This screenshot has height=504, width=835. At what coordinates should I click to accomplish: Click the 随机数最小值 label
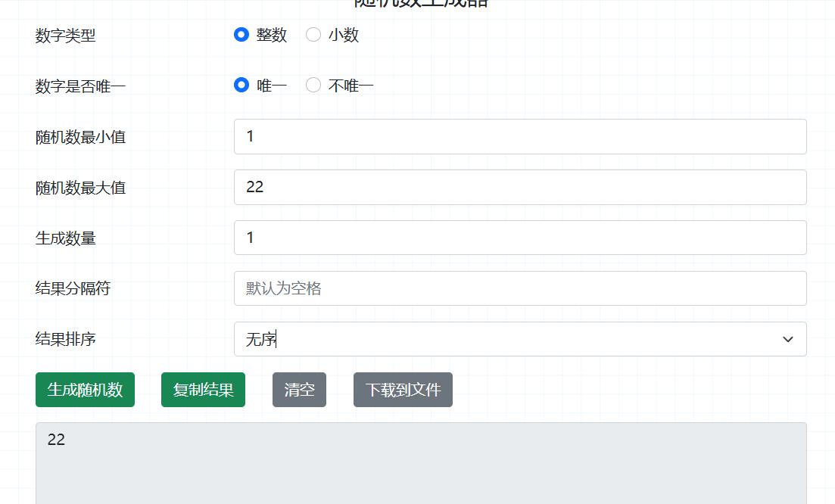point(81,137)
